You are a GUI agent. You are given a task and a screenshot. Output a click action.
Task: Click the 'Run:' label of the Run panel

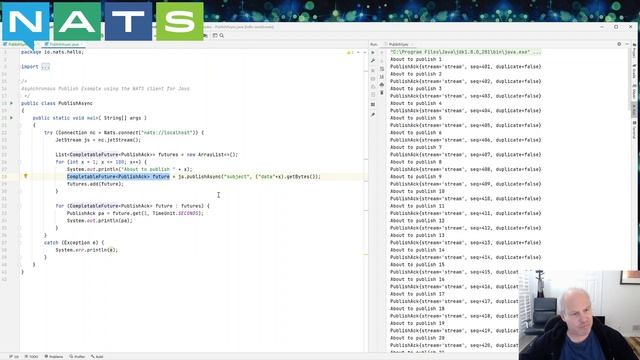(374, 44)
